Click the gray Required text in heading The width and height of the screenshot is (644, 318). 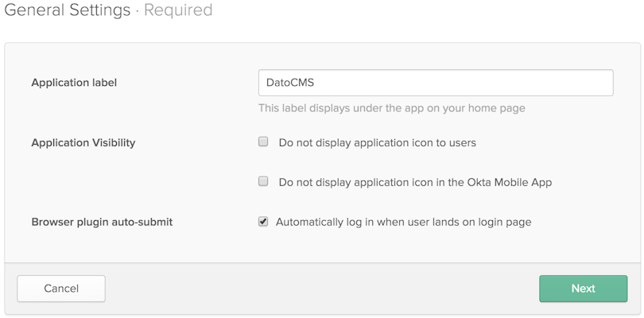(x=178, y=10)
